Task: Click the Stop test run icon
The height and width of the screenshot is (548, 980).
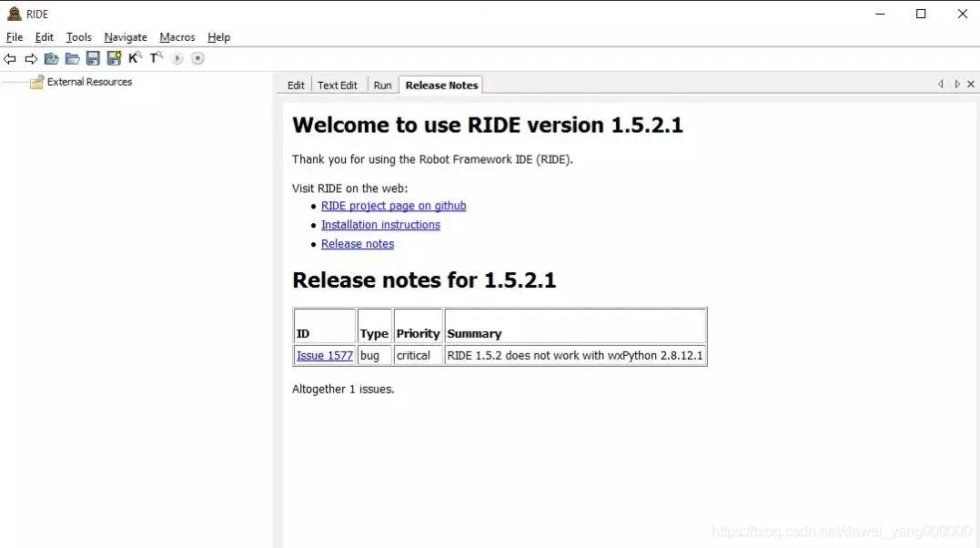Action: [197, 58]
